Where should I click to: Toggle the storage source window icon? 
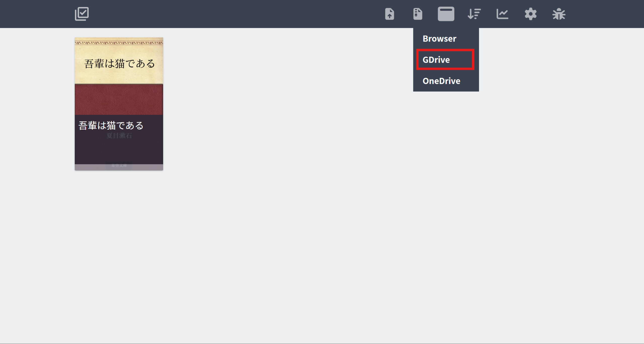tap(446, 14)
